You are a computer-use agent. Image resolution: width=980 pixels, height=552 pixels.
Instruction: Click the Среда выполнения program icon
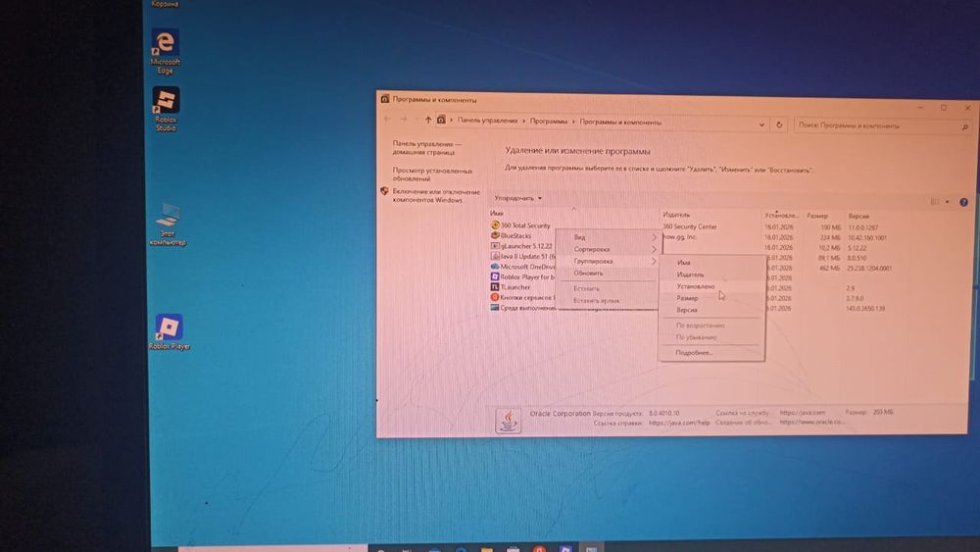click(x=495, y=308)
